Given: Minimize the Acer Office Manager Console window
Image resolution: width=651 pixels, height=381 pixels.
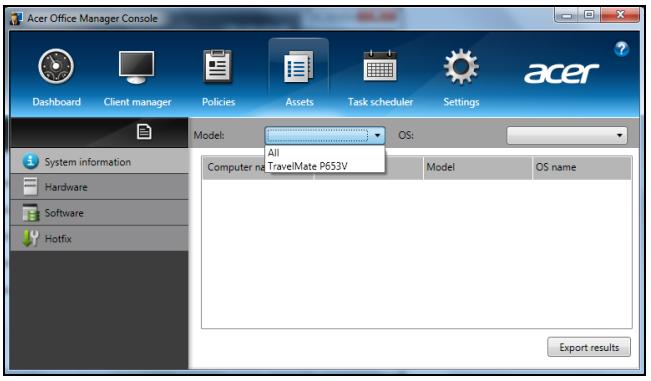Looking at the screenshot, I should pos(566,15).
